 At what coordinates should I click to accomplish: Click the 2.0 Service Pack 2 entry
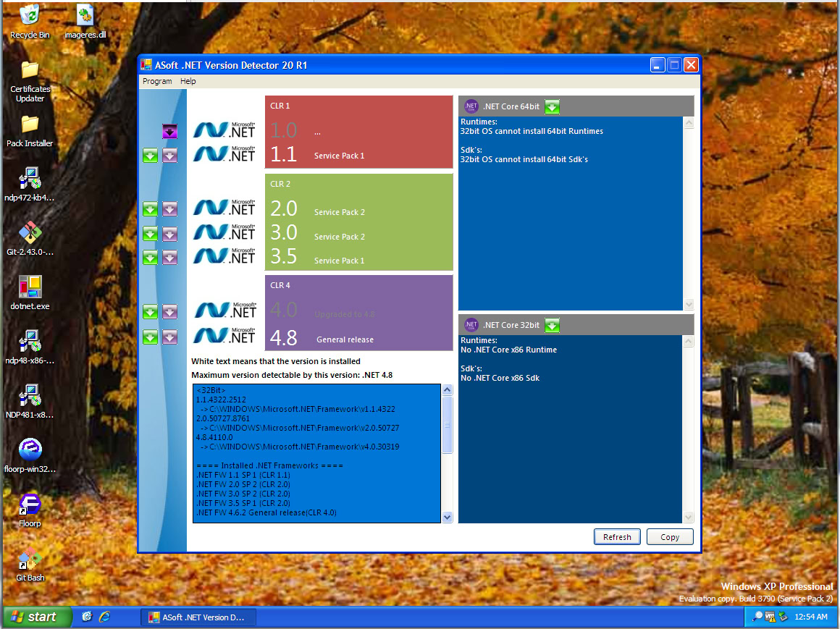317,208
